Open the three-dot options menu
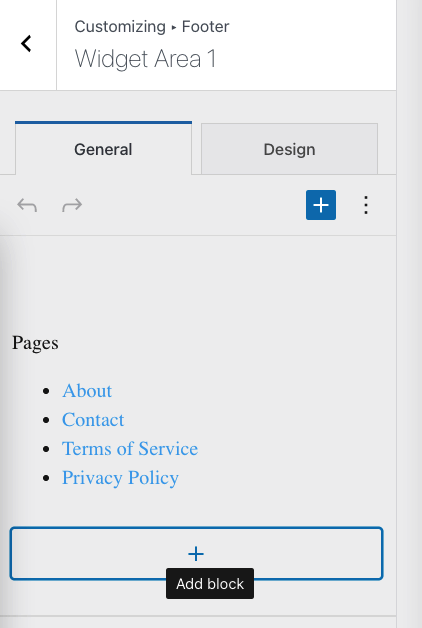 tap(366, 205)
